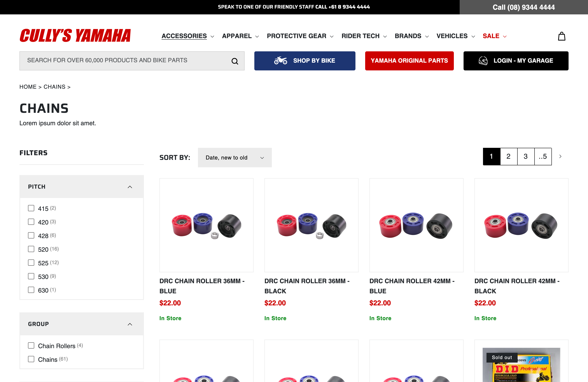Check the 520 pitch filter
This screenshot has height=382, width=588.
tap(31, 249)
